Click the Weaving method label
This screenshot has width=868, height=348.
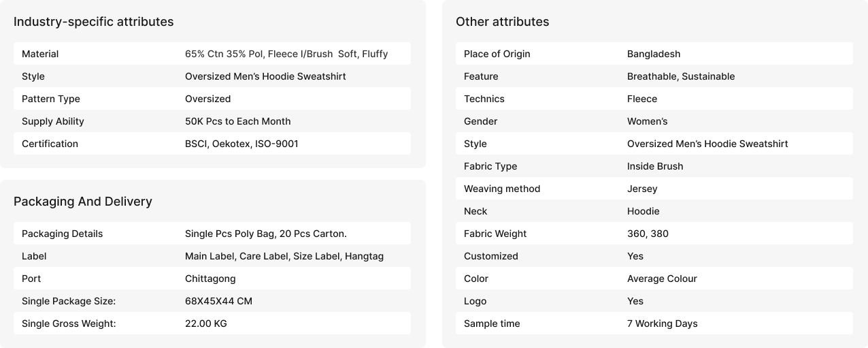pos(501,189)
